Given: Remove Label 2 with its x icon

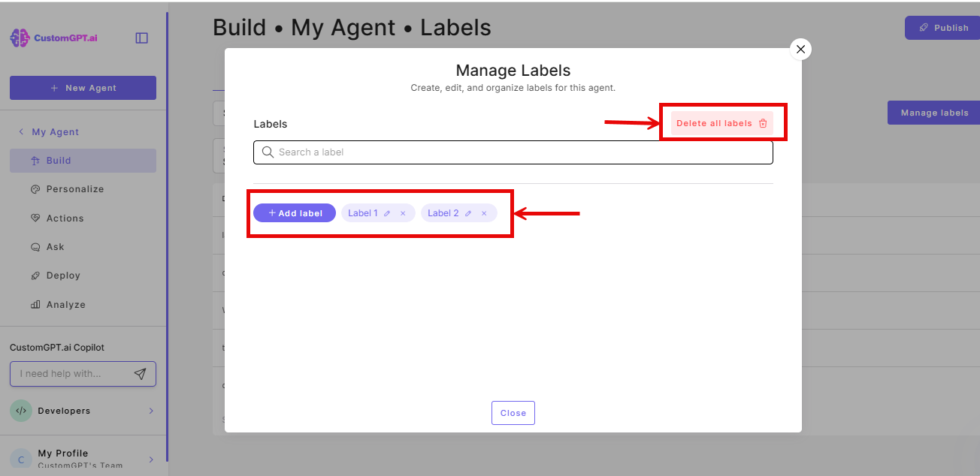Looking at the screenshot, I should tap(485, 212).
